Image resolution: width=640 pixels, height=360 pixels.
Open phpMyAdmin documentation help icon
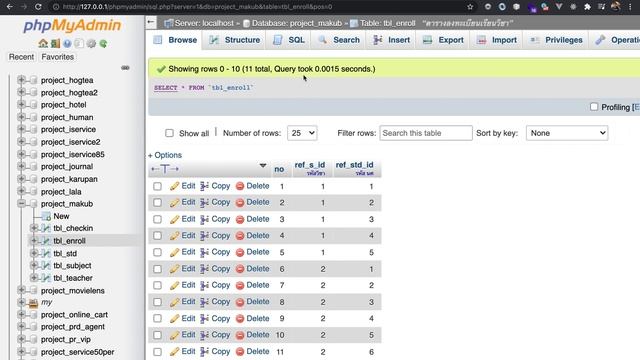tap(67, 43)
